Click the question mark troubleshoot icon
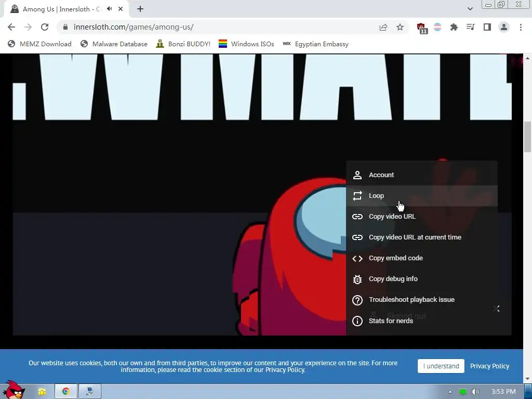Image resolution: width=532 pixels, height=399 pixels. coord(357,300)
